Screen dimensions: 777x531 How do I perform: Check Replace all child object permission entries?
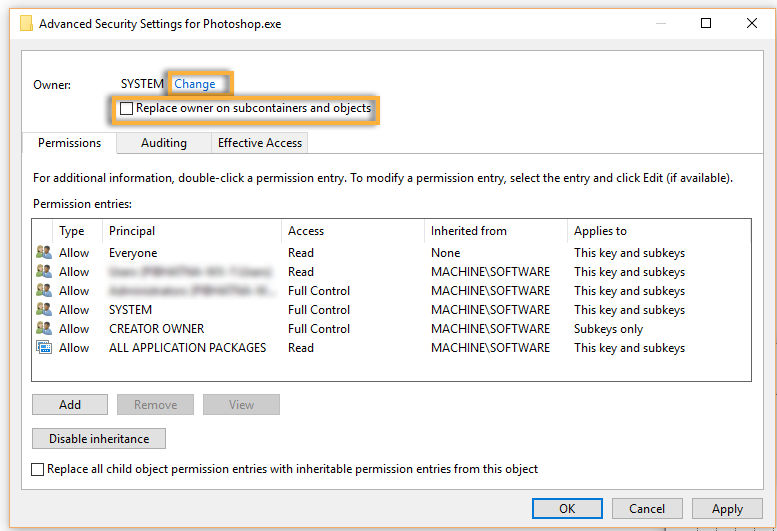tap(38, 469)
